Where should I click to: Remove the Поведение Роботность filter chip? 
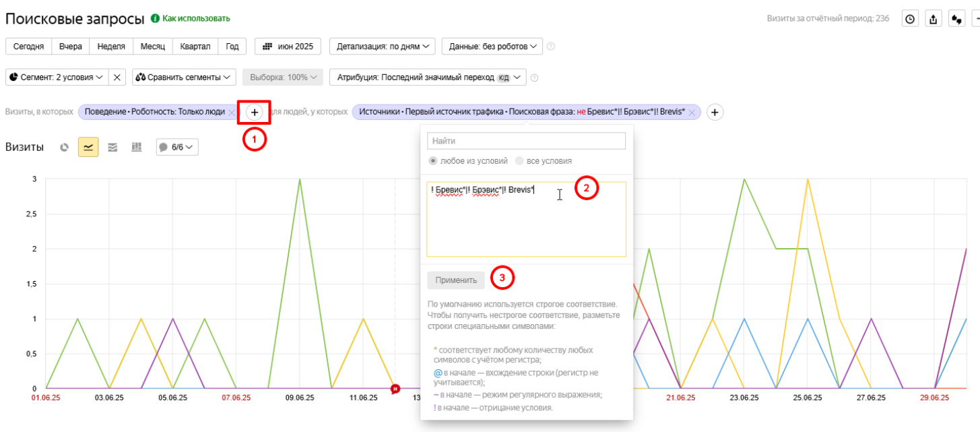[x=232, y=112]
